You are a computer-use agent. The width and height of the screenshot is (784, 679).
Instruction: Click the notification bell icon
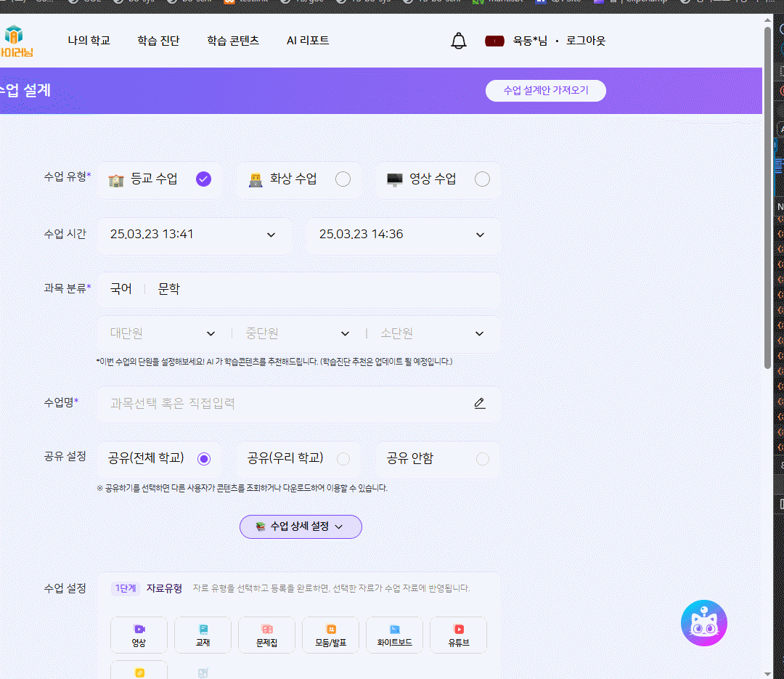pyautogui.click(x=458, y=41)
